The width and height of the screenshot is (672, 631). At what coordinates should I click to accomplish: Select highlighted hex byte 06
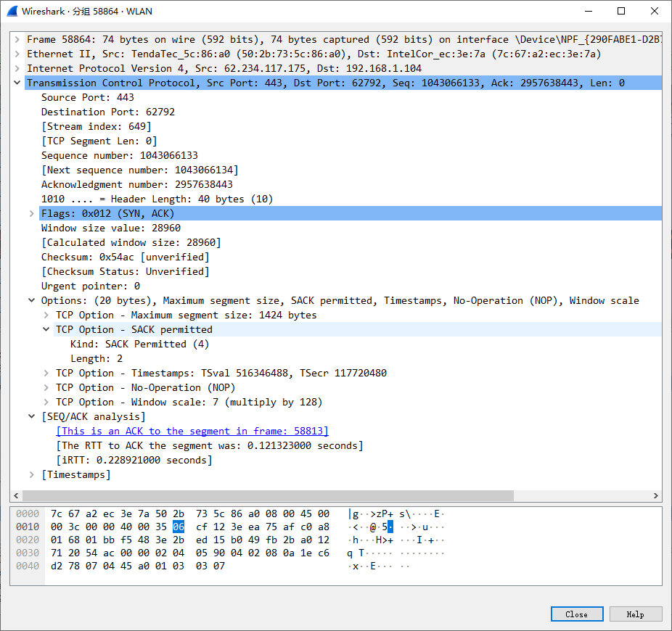(x=179, y=527)
